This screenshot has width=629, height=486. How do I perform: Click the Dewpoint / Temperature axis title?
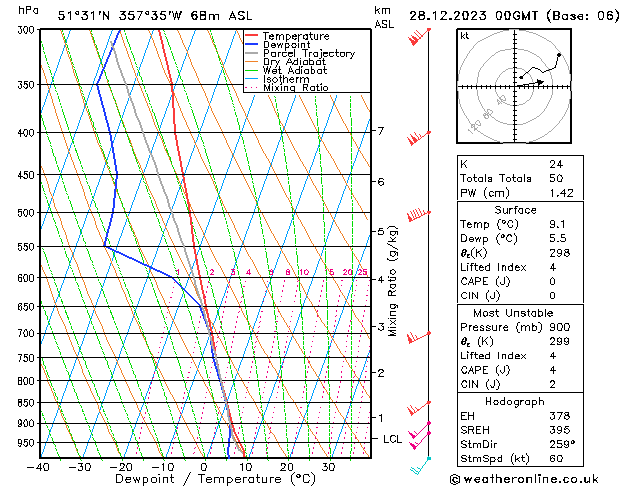[215, 479]
